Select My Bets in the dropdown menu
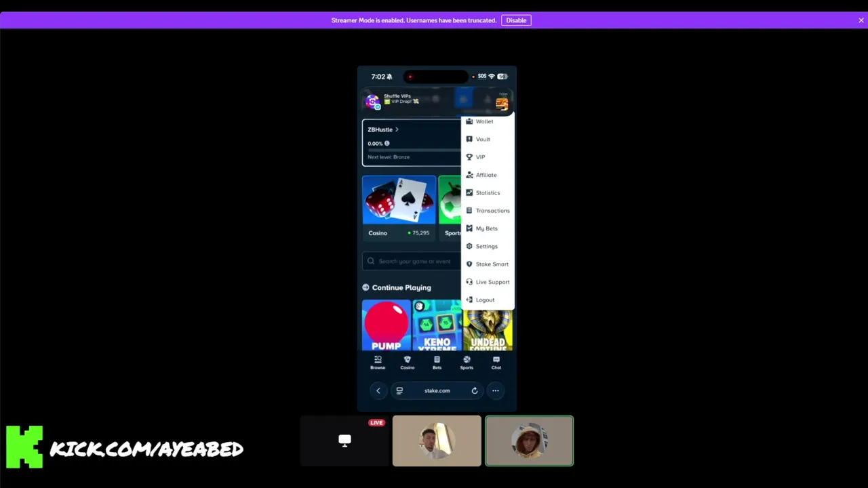Screen dimensions: 868x488 [x=488, y=228]
